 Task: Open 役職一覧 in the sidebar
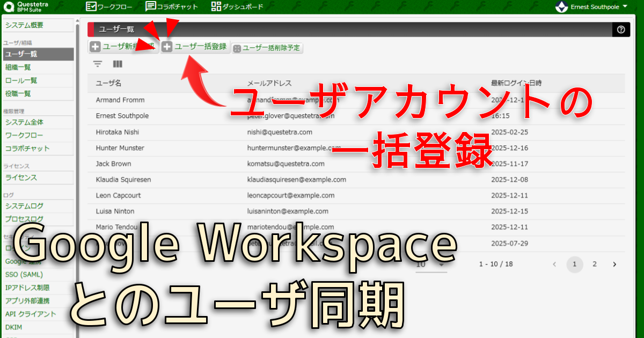coord(38,93)
